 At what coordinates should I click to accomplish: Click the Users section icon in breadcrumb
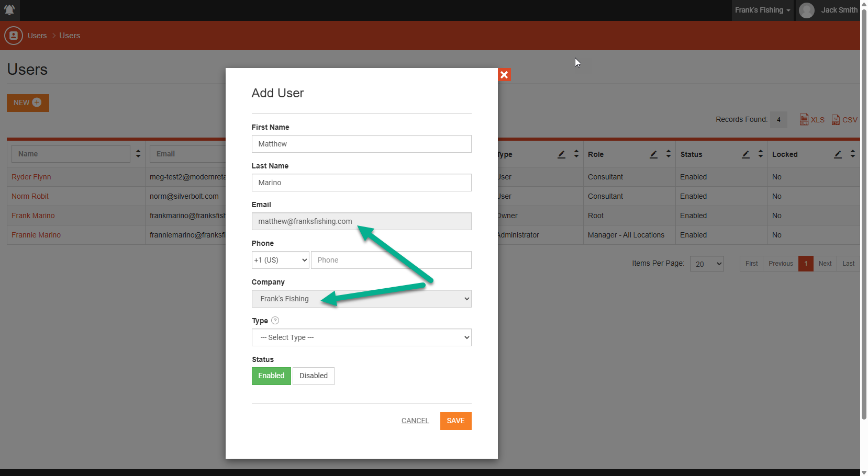(14, 36)
